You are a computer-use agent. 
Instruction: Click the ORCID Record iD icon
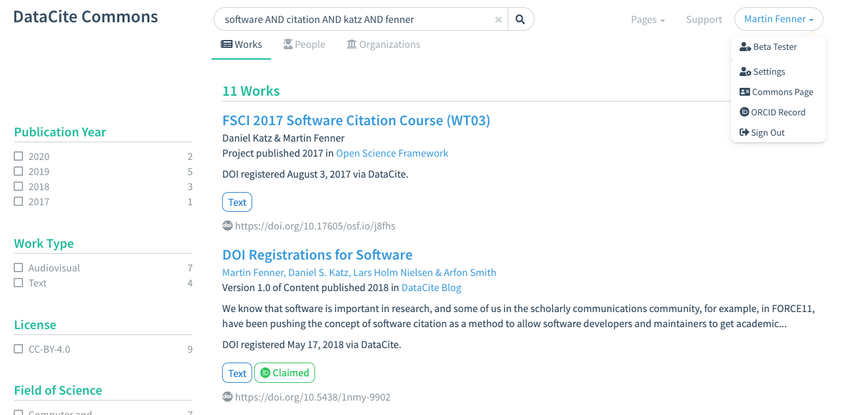tap(744, 112)
